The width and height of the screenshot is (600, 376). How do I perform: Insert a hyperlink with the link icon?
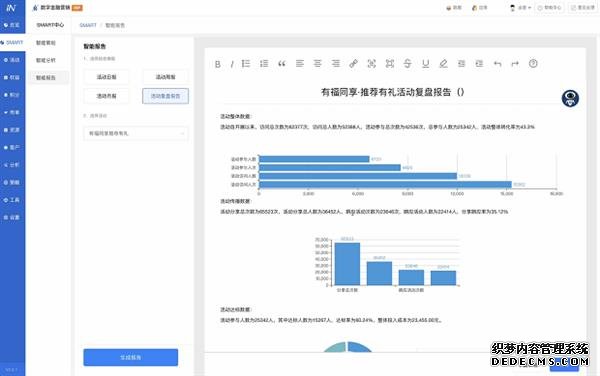point(353,63)
